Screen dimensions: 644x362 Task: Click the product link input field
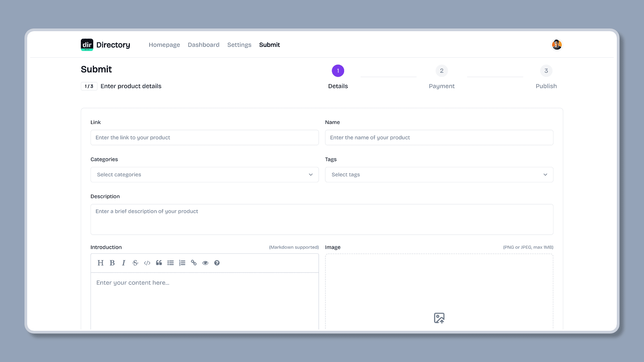click(204, 137)
